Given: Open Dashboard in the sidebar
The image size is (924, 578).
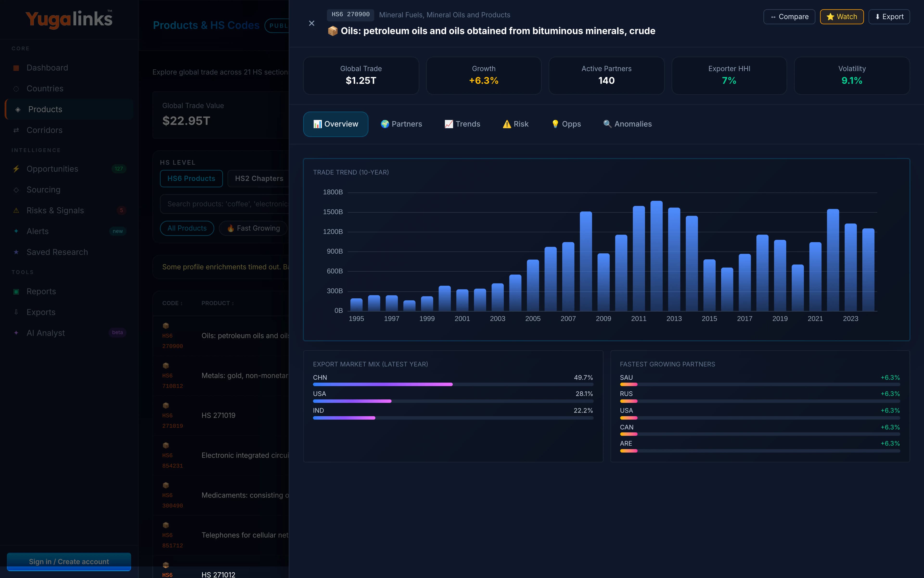Looking at the screenshot, I should pos(69,68).
